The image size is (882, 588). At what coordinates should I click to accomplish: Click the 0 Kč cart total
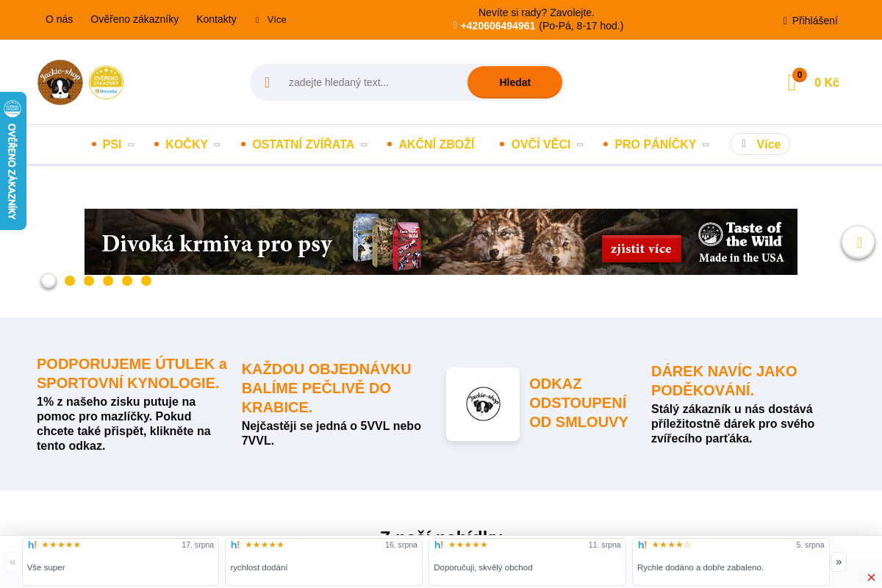pyautogui.click(x=827, y=83)
